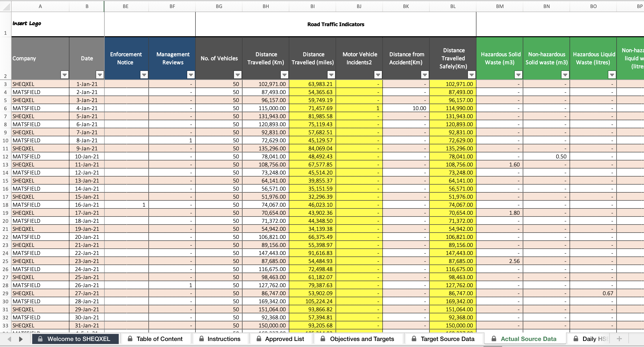Click the 91,616.83 miles cell
The height and width of the screenshot is (347, 644).
[x=313, y=253]
